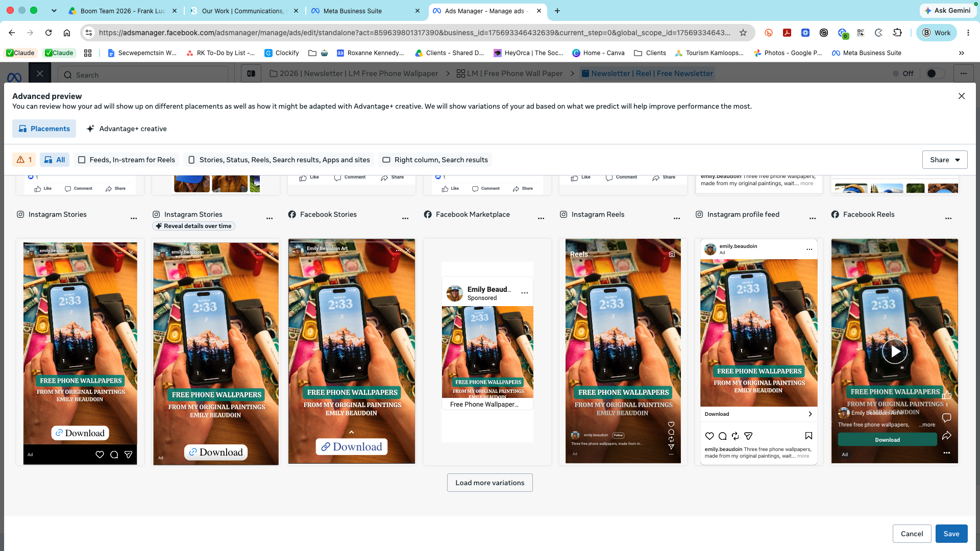Screen dimensions: 980x551
Task: Open the Meta logo home icon
Action: click(x=14, y=77)
